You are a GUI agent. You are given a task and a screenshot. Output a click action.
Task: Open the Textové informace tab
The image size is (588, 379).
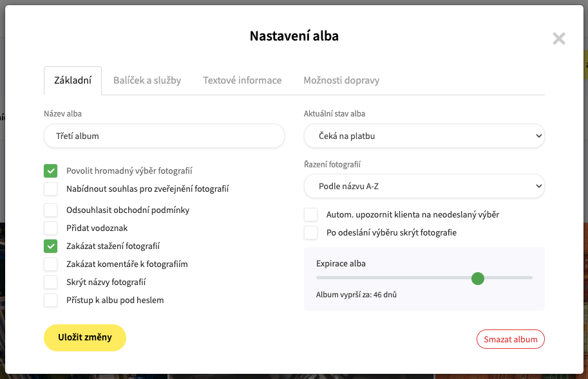242,80
